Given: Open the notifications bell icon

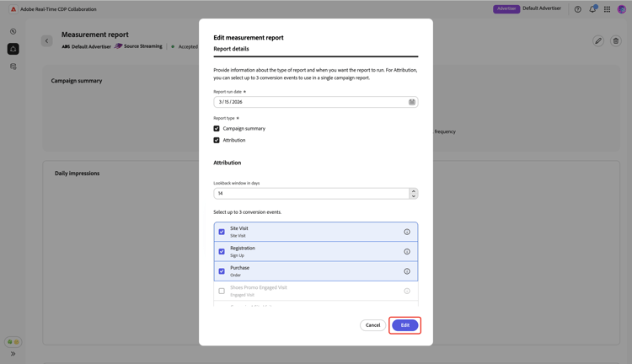Looking at the screenshot, I should pyautogui.click(x=592, y=9).
